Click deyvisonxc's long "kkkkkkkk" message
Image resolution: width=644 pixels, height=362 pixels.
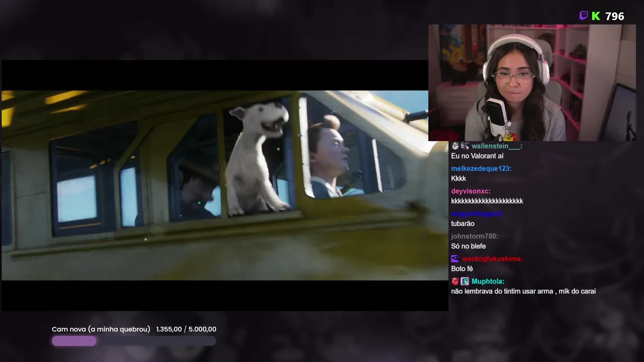click(x=487, y=201)
